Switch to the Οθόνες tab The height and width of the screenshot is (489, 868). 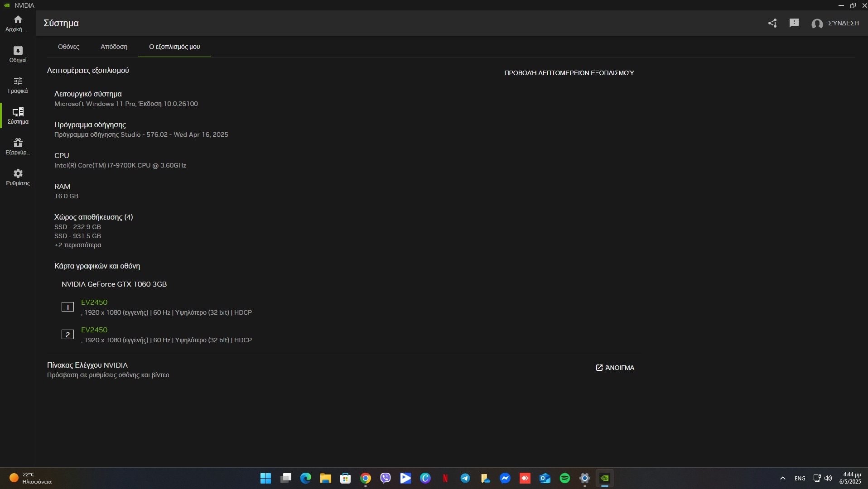tap(68, 47)
